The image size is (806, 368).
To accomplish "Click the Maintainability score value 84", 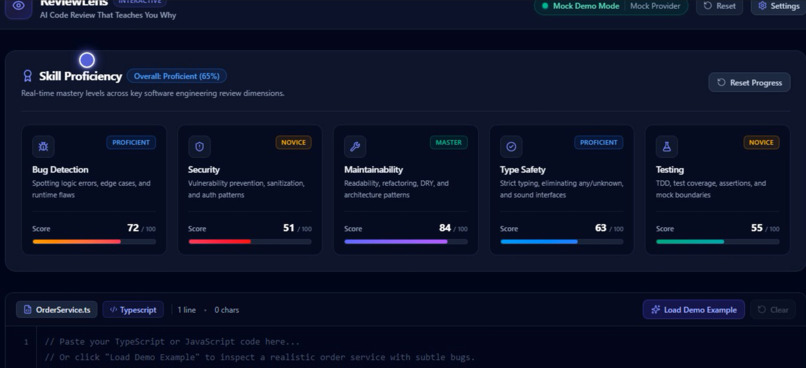I will click(x=445, y=228).
